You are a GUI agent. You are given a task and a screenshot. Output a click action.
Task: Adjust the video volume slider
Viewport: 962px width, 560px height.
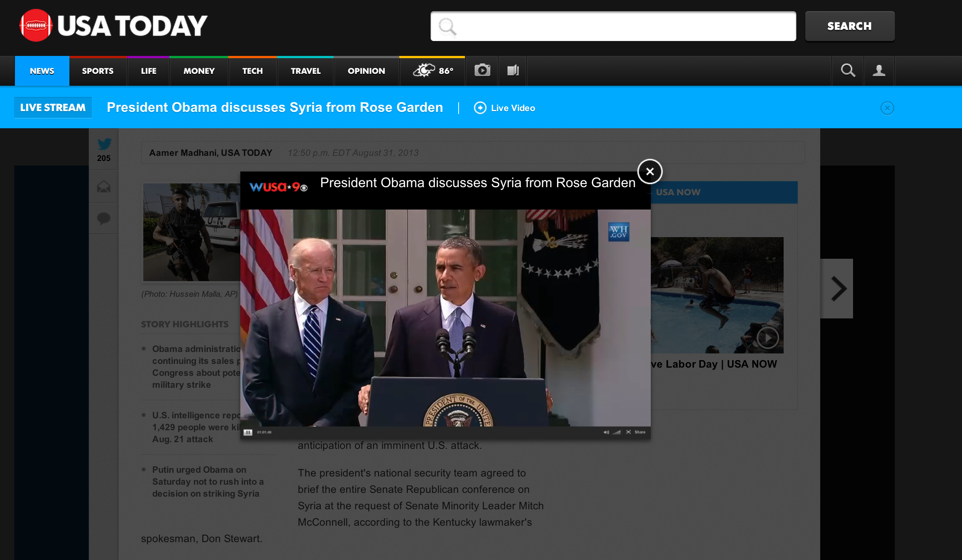(616, 432)
